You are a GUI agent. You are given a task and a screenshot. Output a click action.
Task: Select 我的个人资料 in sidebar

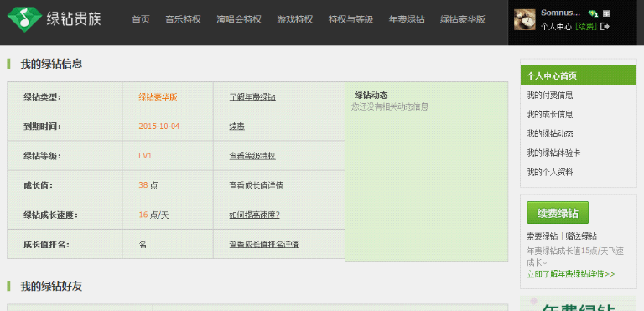pos(550,173)
